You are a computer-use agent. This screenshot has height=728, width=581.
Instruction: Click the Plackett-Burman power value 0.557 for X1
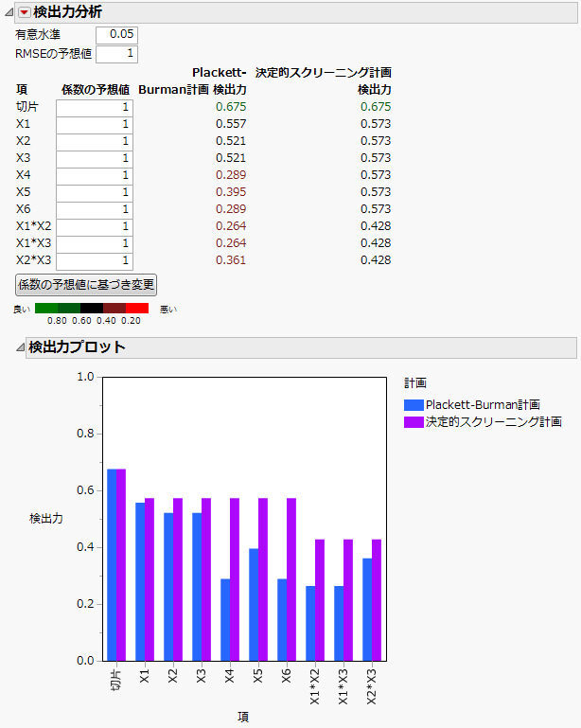(231, 124)
